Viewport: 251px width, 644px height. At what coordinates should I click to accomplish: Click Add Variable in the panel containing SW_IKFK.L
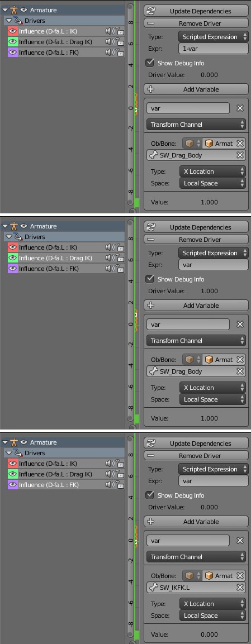click(196, 522)
